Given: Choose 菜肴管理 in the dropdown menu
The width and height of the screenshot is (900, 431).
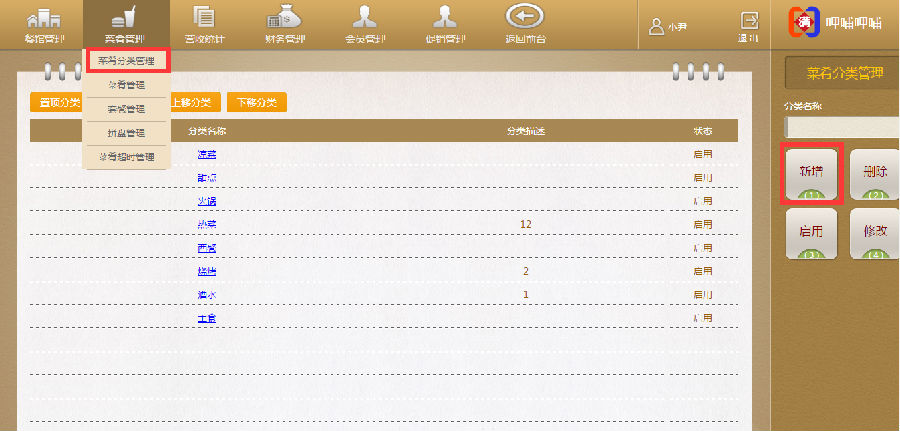Looking at the screenshot, I should pos(126,85).
